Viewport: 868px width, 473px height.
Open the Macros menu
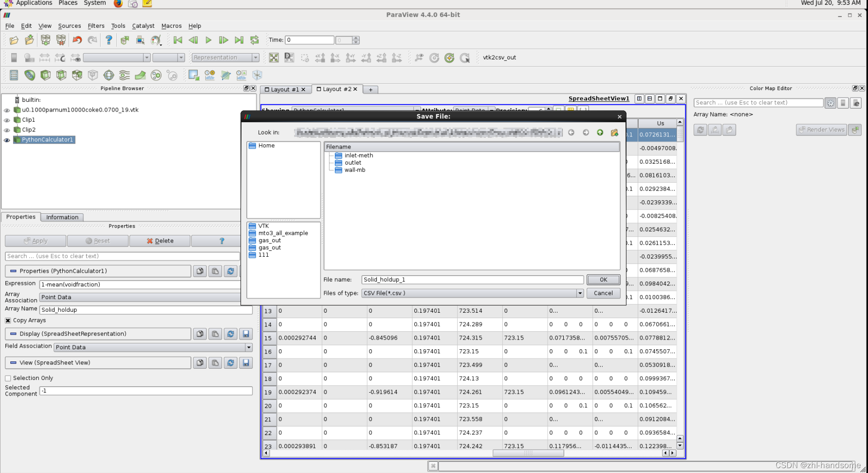pos(171,26)
